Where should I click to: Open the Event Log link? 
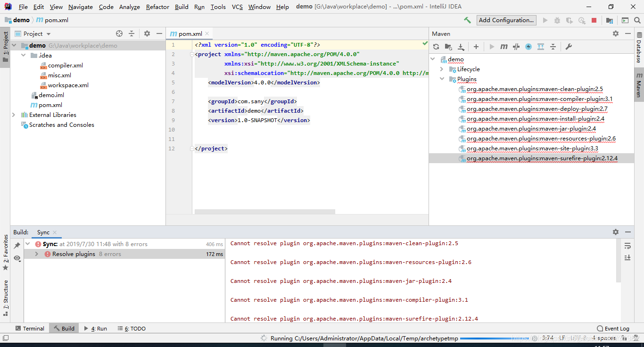(x=613, y=329)
